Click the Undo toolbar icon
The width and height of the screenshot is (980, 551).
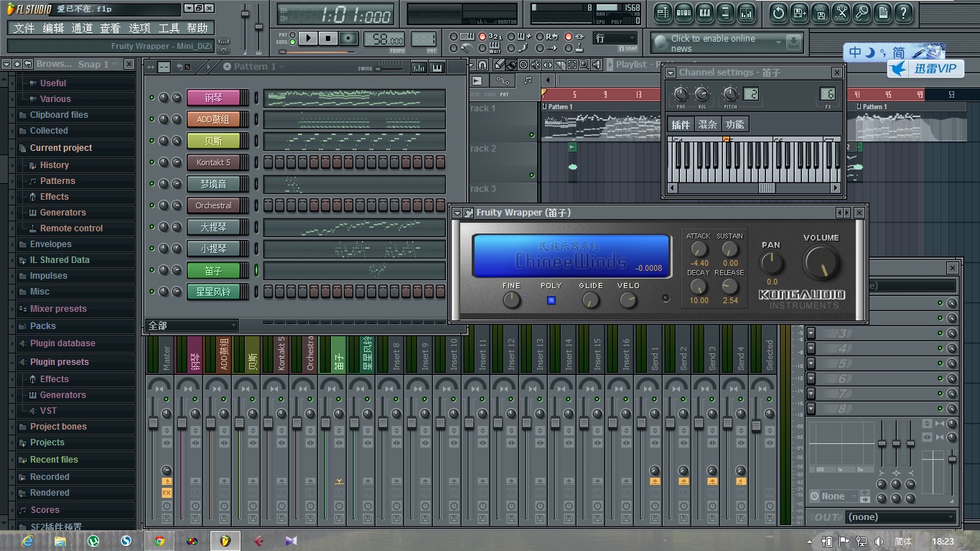tap(778, 12)
